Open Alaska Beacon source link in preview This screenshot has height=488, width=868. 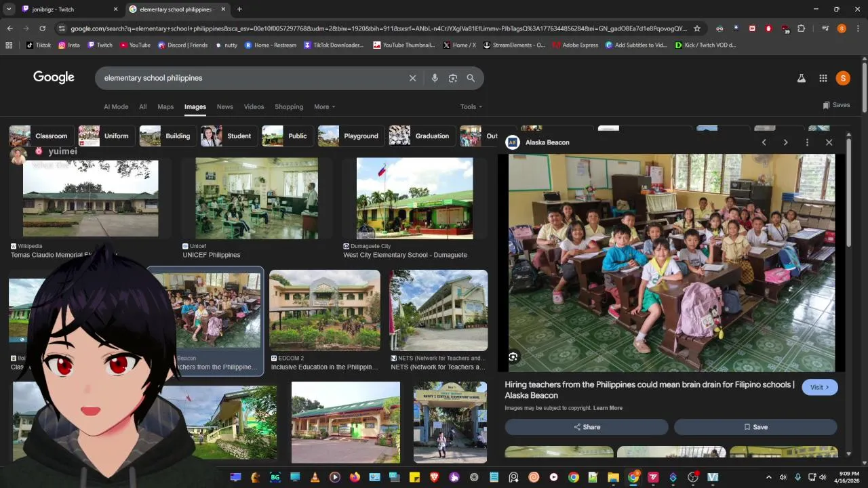pos(547,142)
